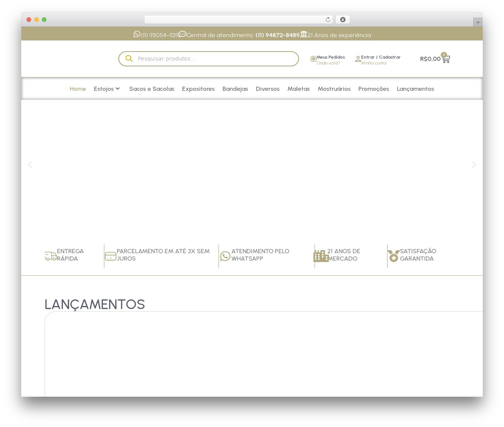Click the browser address bar
The height and width of the screenshot is (427, 504).
tap(238, 20)
